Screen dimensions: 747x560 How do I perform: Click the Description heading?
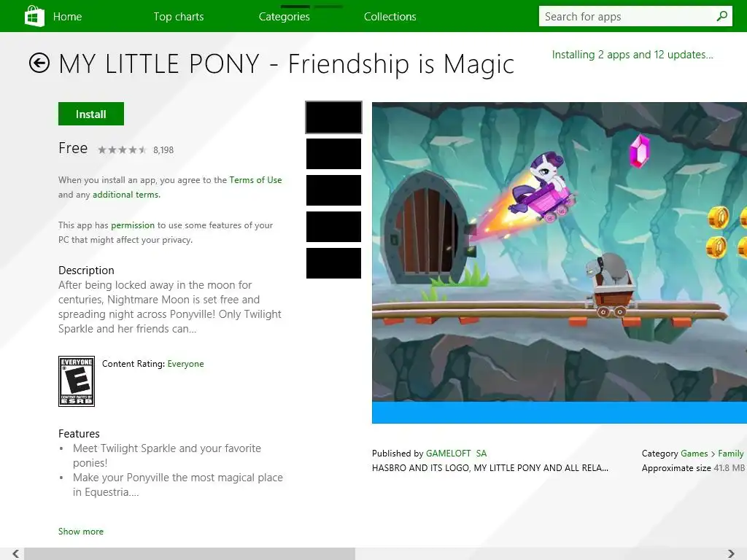click(86, 271)
